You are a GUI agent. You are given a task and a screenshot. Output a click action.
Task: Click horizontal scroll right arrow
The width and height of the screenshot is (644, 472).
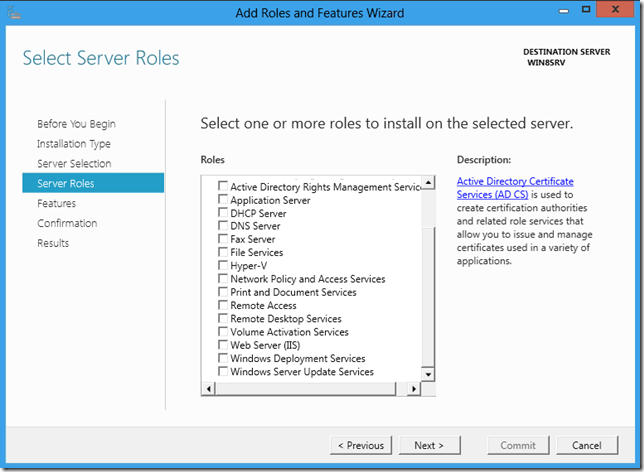coord(414,389)
